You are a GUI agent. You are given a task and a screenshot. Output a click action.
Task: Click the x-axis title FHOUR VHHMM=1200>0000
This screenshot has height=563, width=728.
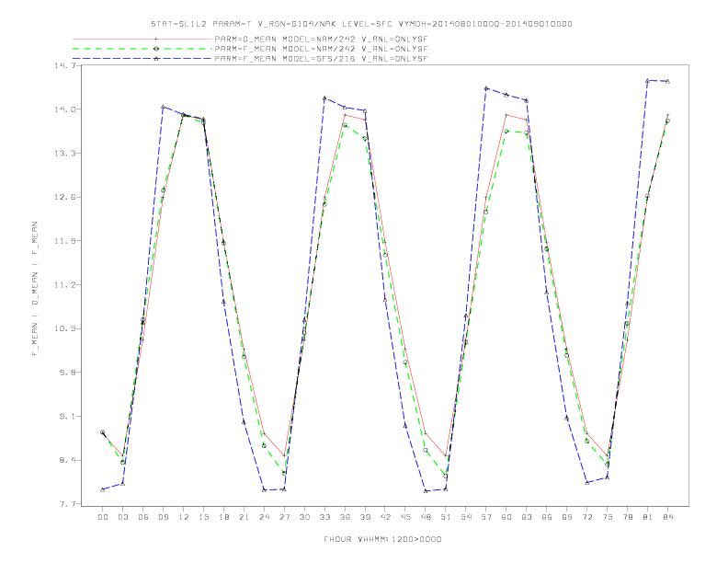[382, 539]
